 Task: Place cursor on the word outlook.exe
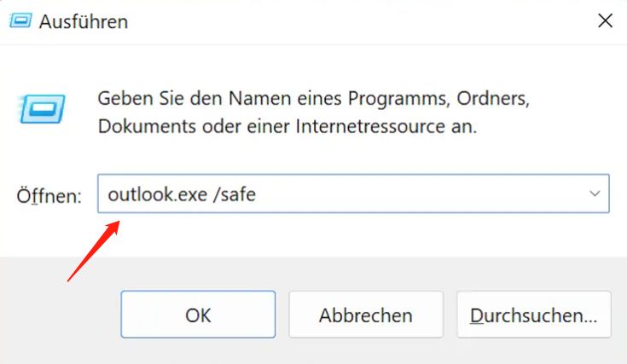pyautogui.click(x=158, y=194)
